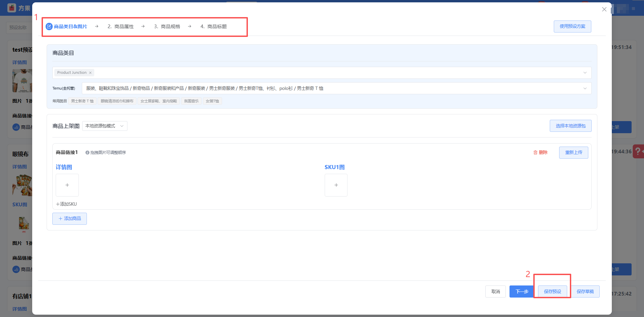
Task: Click the blue 详情图 heading in the dialog
Action: point(64,167)
